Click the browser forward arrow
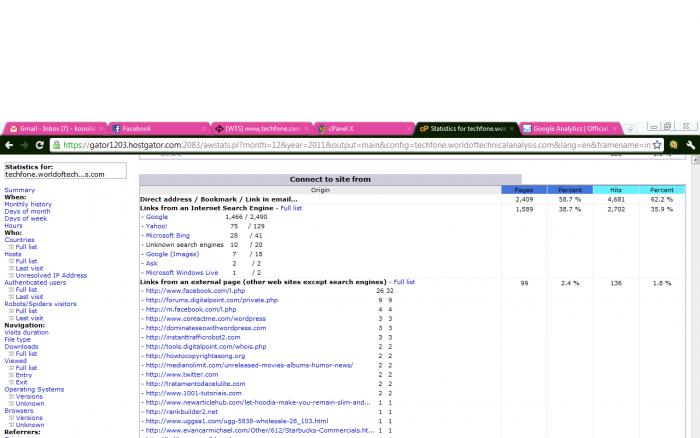This screenshot has height=438, width=700. pyautogui.click(x=24, y=145)
